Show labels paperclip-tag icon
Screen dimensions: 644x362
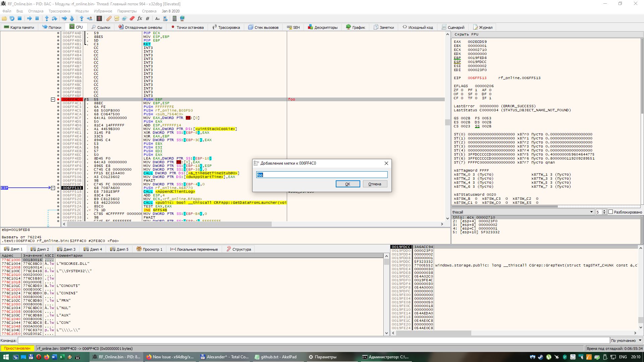(x=124, y=18)
